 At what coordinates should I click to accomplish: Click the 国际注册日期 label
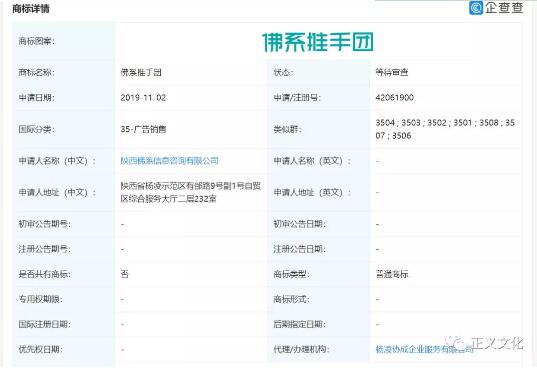(x=45, y=324)
